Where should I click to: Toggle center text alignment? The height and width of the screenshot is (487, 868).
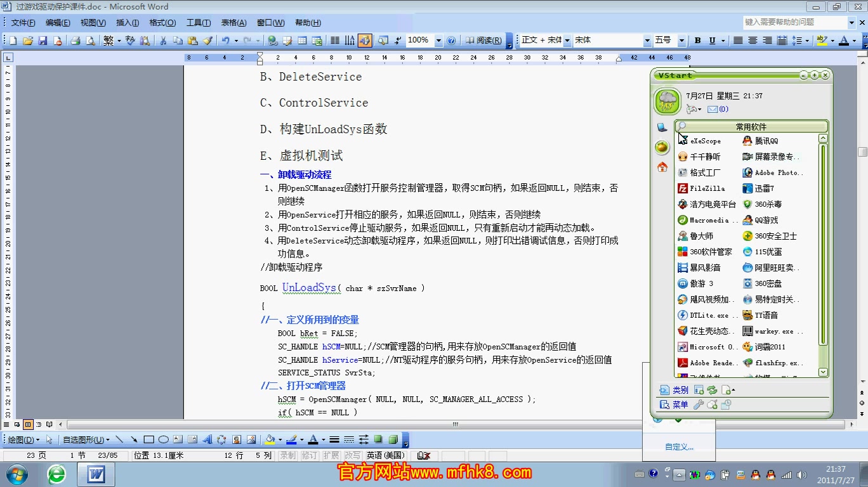753,41
